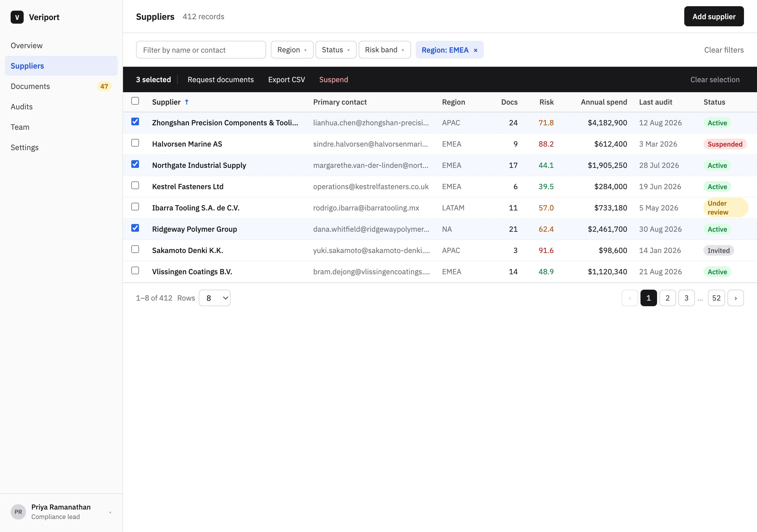Export selected rows as CSV
The width and height of the screenshot is (757, 532).
click(287, 80)
